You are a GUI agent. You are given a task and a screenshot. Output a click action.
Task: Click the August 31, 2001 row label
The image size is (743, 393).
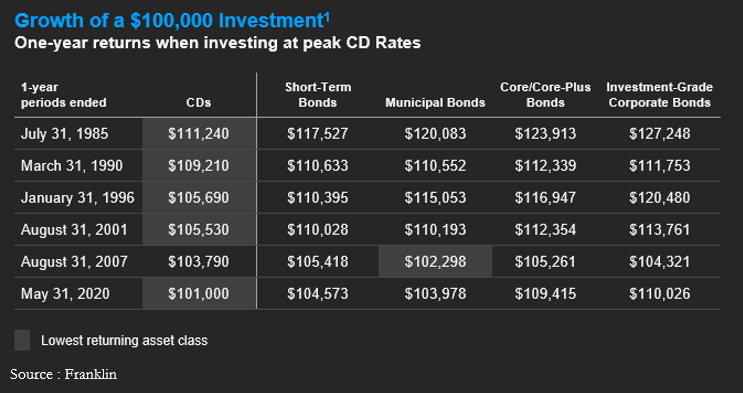pos(74,230)
